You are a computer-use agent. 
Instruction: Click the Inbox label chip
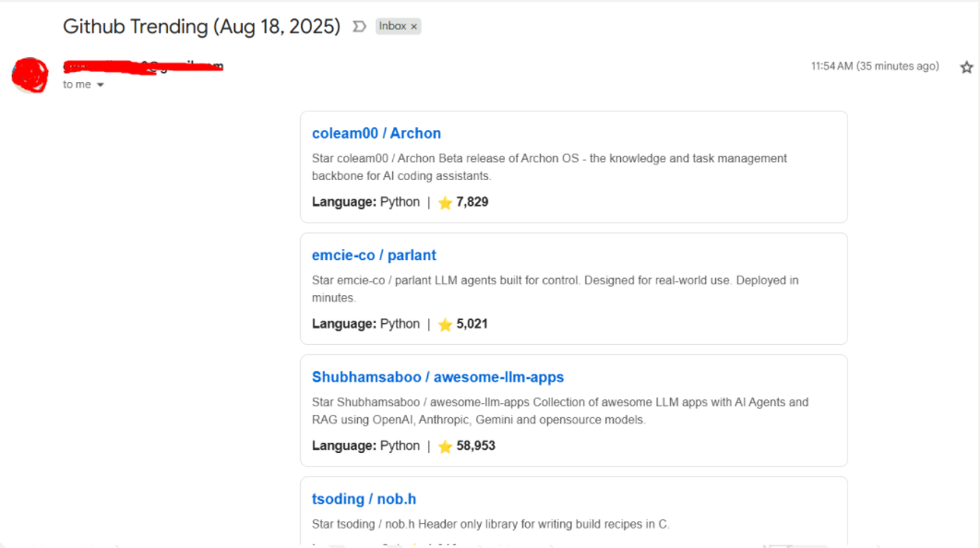392,26
